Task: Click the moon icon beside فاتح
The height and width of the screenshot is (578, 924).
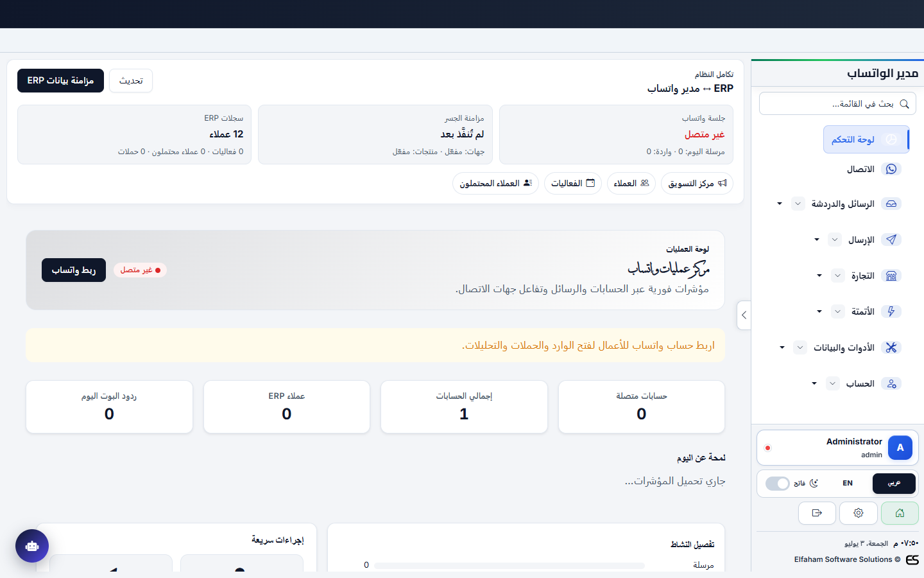Action: tap(814, 483)
